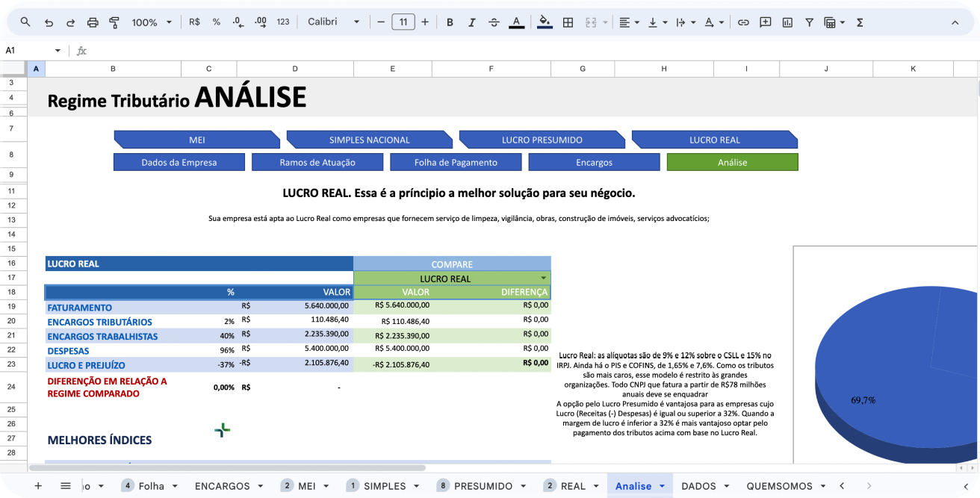Viewport: 980px width, 498px height.
Task: Open the zoom level dropdown at 100%
Action: click(x=152, y=22)
